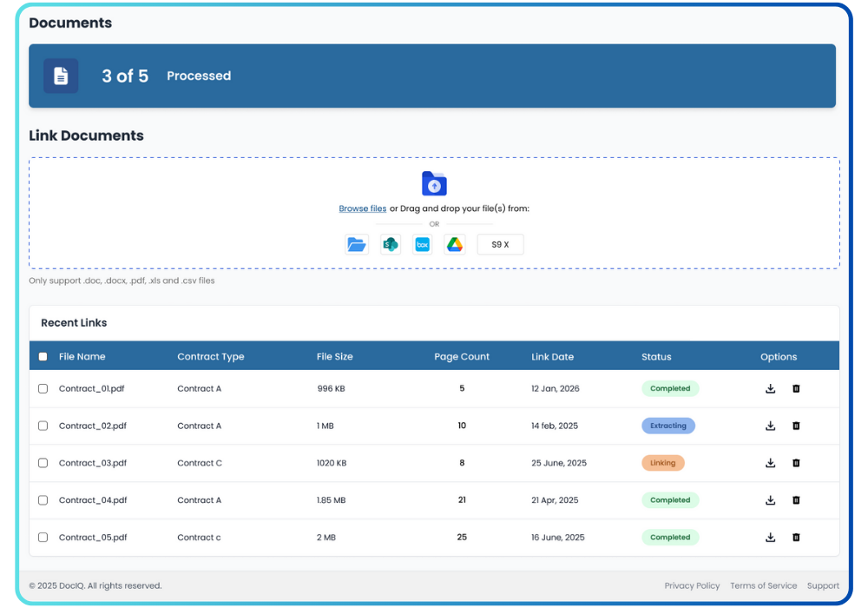This screenshot has height=608, width=868.
Task: Choose the Box source icon
Action: pyautogui.click(x=423, y=244)
